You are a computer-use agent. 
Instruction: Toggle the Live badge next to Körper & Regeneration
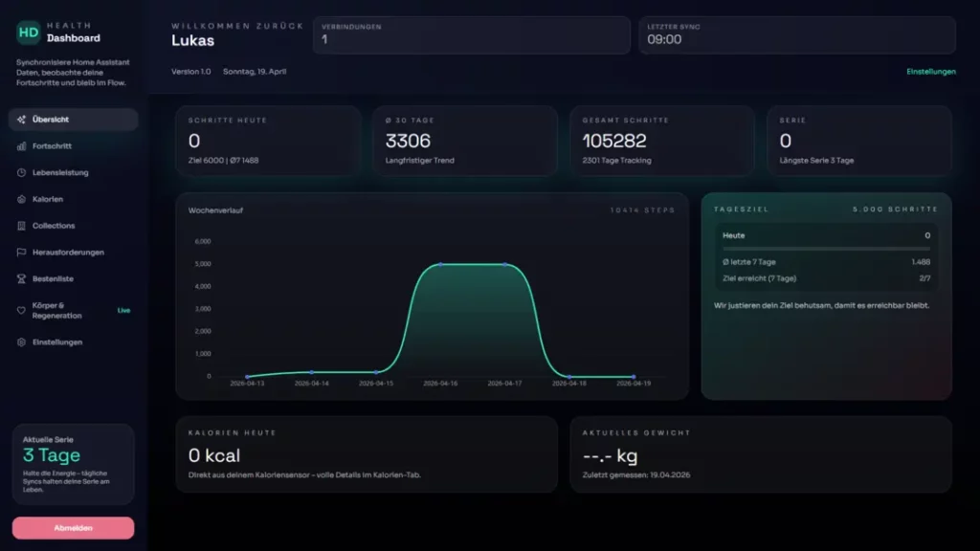[122, 310]
